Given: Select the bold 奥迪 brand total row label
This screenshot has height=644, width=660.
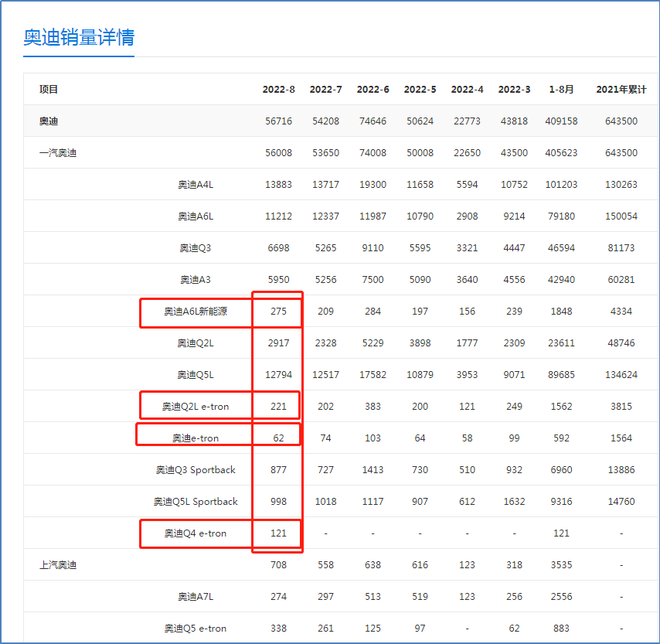Looking at the screenshot, I should pyautogui.click(x=49, y=121).
